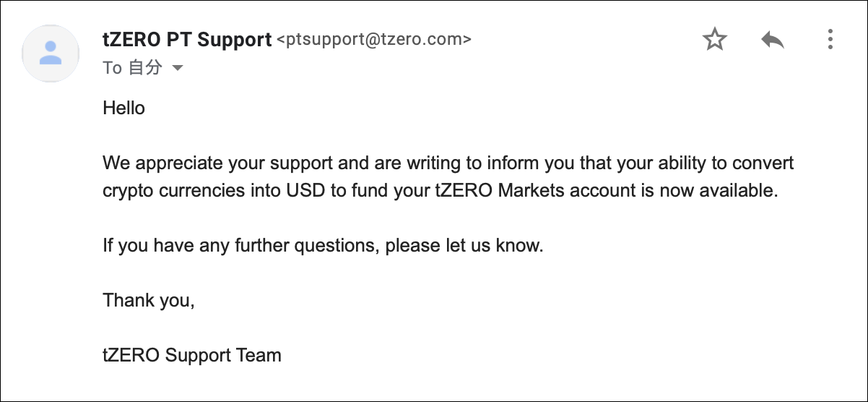Open the three-dot more options menu
Image resolution: width=868 pixels, height=402 pixels.
pos(830,39)
